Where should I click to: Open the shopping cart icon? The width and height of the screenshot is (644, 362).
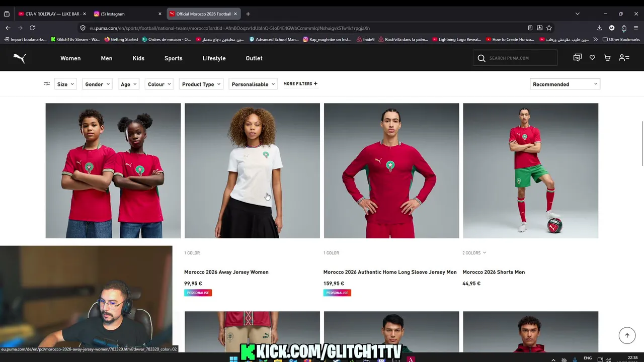coord(607,58)
